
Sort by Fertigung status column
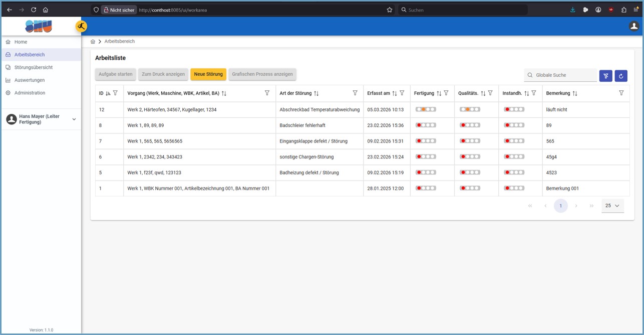click(x=439, y=93)
